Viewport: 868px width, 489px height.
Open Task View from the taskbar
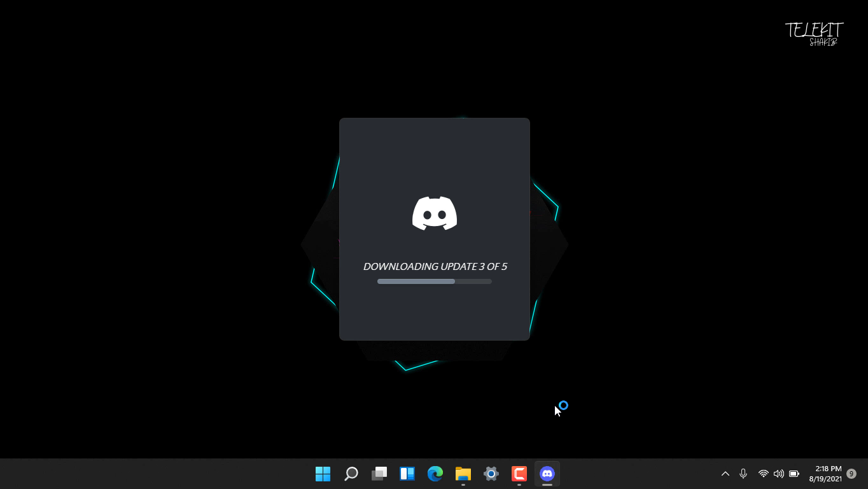point(379,474)
